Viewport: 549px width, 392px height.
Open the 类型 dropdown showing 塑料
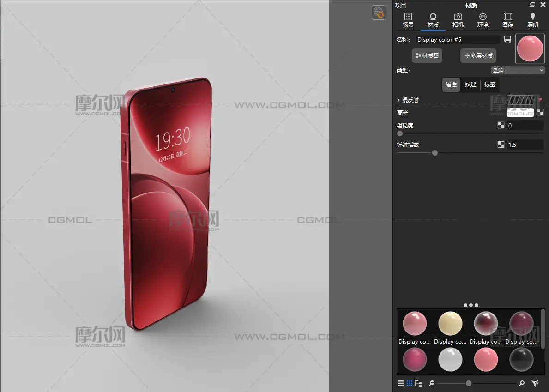click(x=518, y=71)
